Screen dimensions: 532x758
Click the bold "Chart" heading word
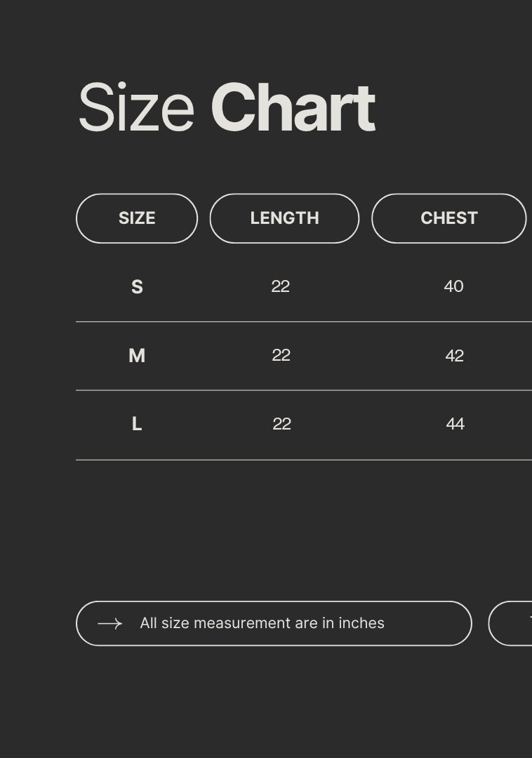click(x=293, y=109)
